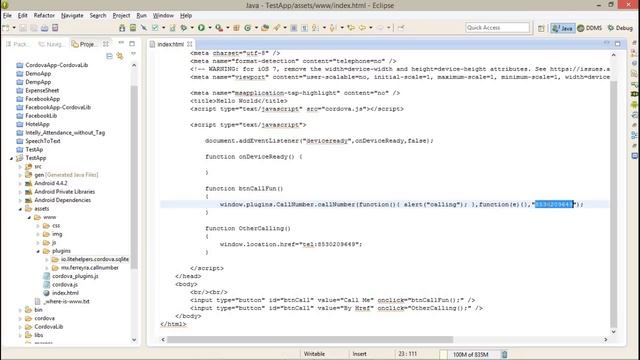Open the Navigate menu
Viewport: 640px width, 360px height.
[x=72, y=16]
